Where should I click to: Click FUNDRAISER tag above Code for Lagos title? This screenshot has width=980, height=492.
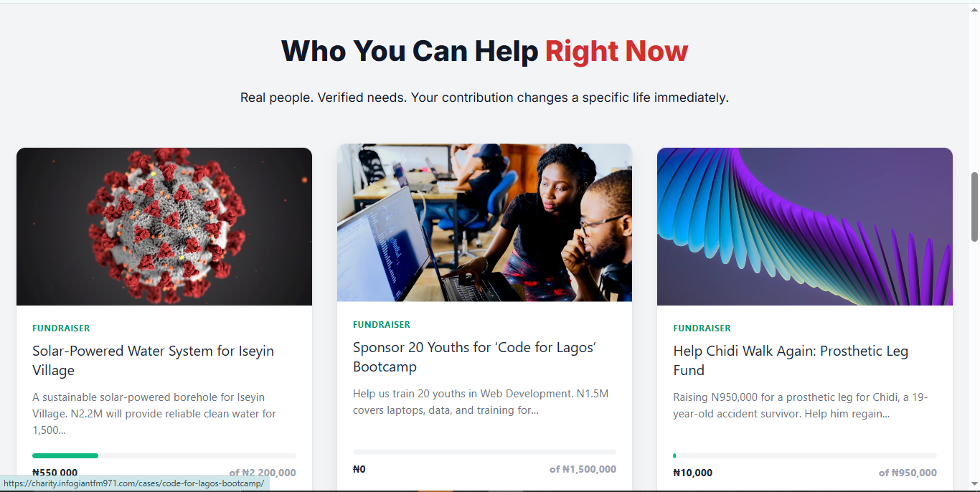coord(382,324)
